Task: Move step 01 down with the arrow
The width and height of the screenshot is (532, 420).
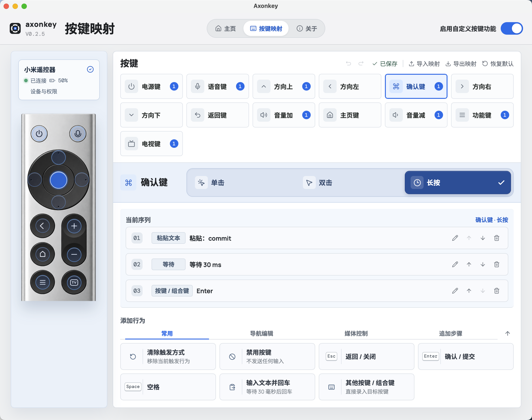Action: [x=483, y=238]
